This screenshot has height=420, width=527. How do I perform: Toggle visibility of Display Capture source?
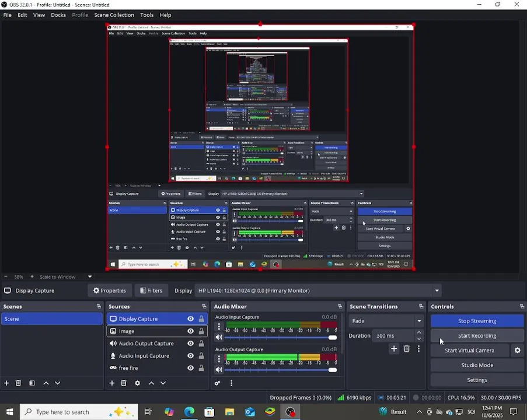click(x=191, y=319)
